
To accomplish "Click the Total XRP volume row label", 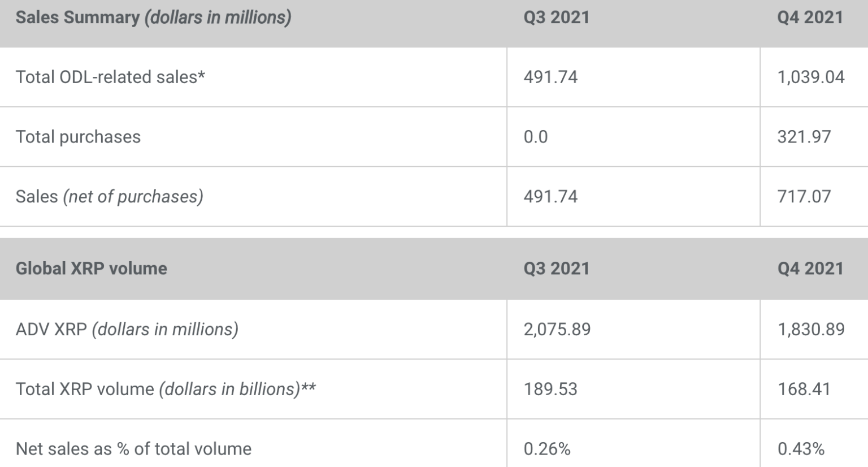I will (165, 389).
